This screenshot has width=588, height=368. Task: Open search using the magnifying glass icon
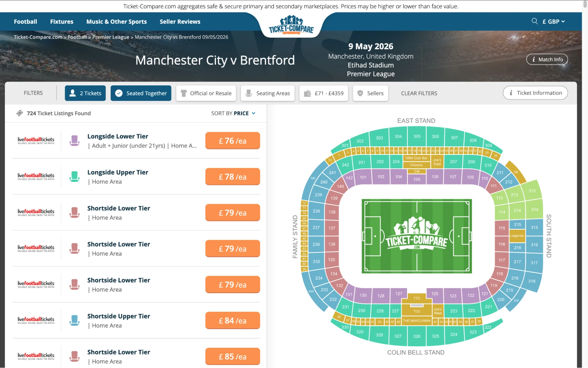click(534, 21)
